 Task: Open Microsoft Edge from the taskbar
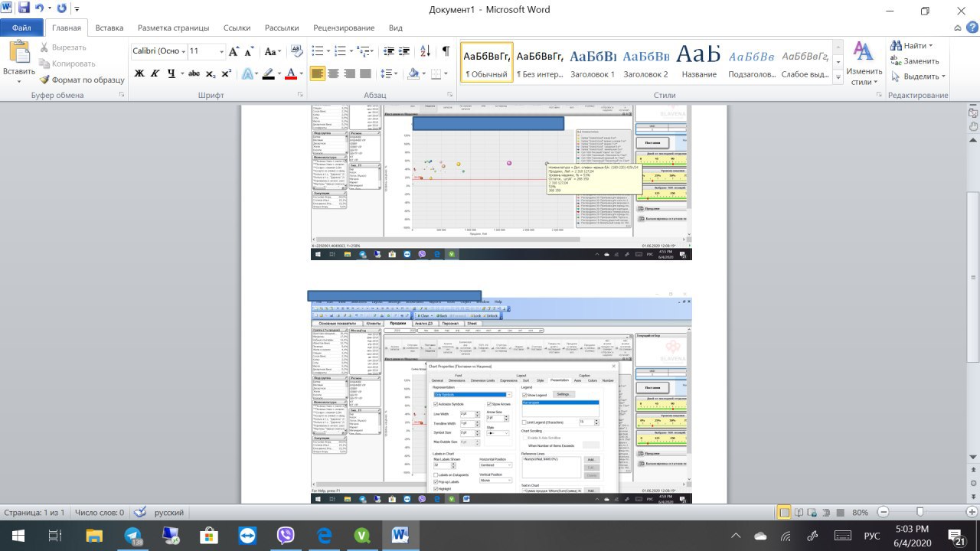[x=323, y=536]
